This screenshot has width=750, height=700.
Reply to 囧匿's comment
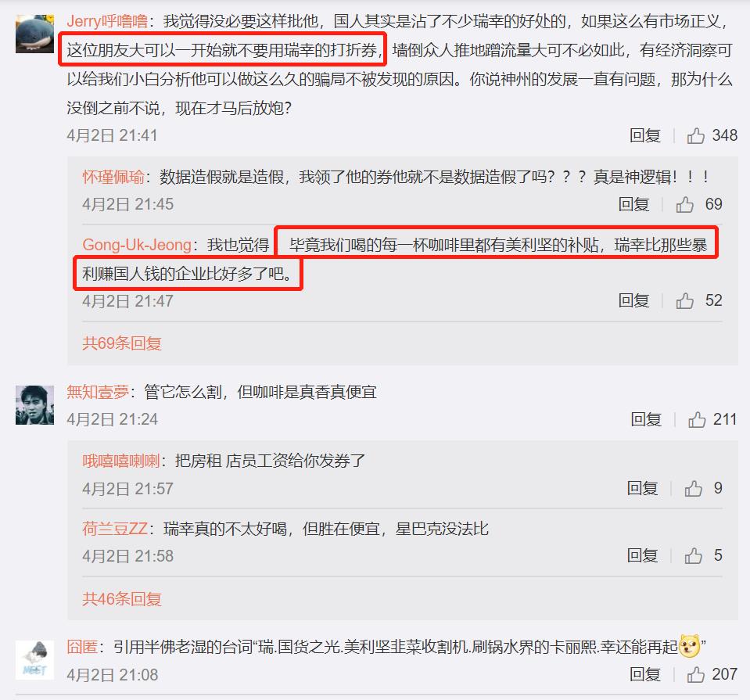point(644,675)
